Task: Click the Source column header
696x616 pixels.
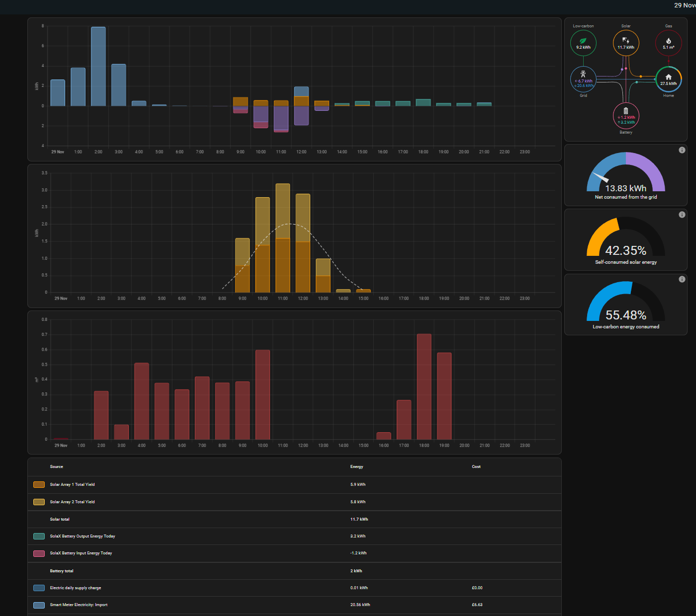Action: click(57, 466)
